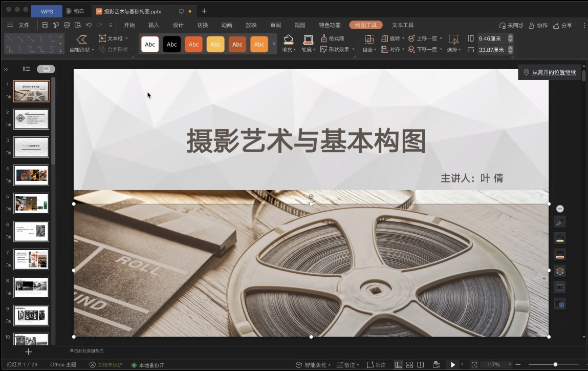The image size is (588, 371).
Task: Click the 分享 share button
Action: [x=562, y=26]
